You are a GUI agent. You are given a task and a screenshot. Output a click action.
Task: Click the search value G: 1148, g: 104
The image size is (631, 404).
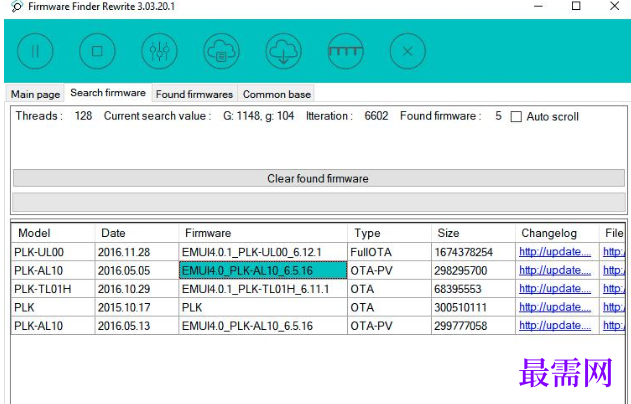(x=258, y=116)
